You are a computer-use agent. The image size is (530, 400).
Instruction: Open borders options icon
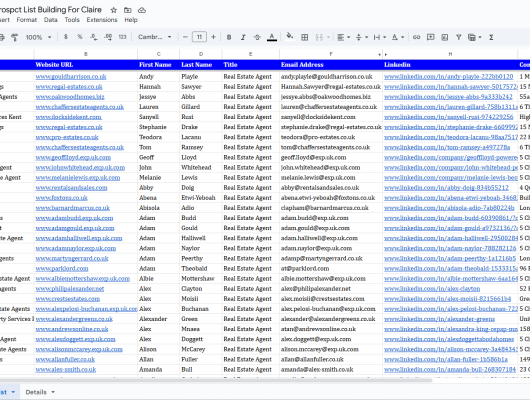click(305, 37)
